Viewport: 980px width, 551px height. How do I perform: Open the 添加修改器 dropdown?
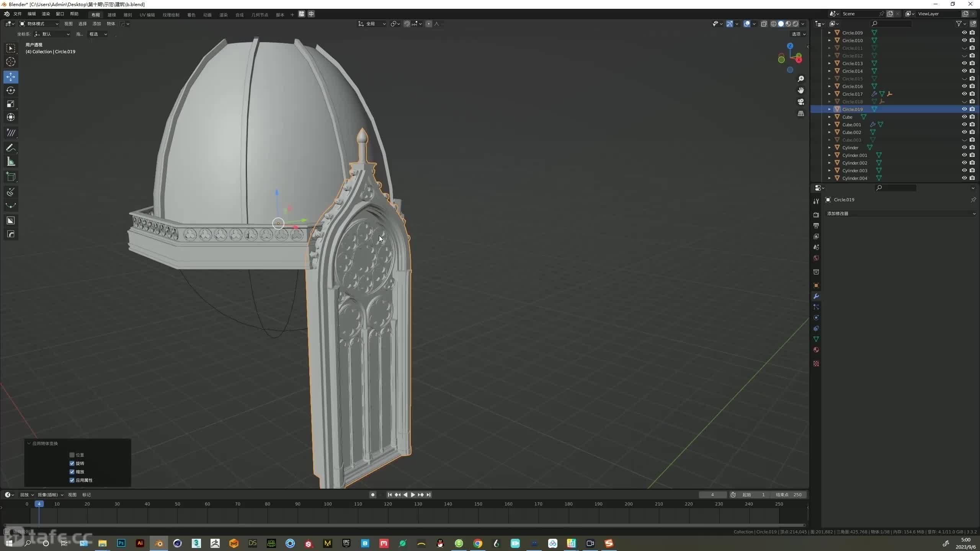(x=901, y=214)
